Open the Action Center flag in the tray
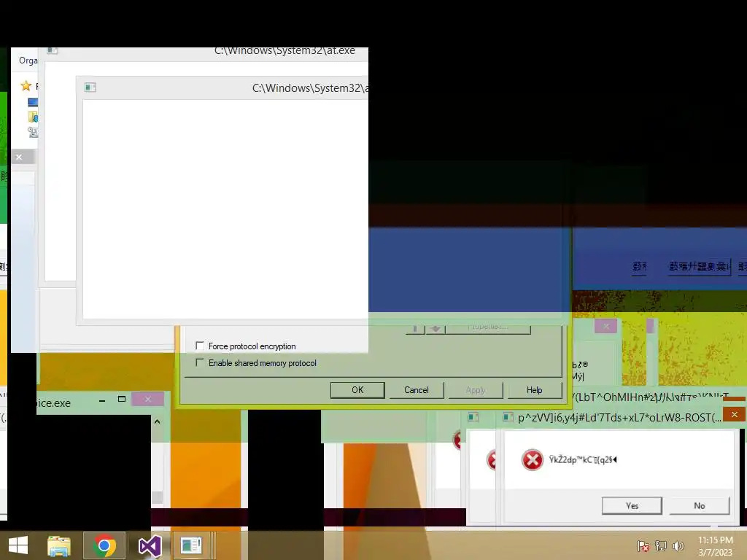Viewport: 747px width, 560px height. click(x=643, y=546)
